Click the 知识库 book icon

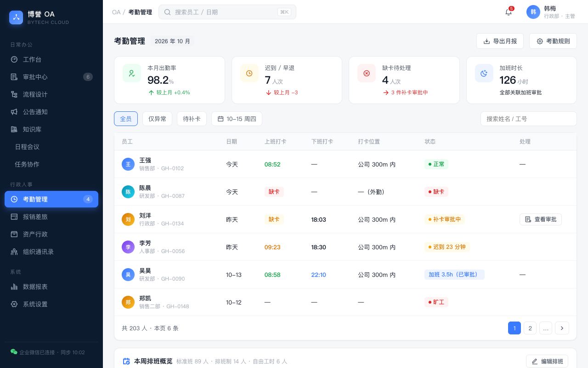coord(14,129)
